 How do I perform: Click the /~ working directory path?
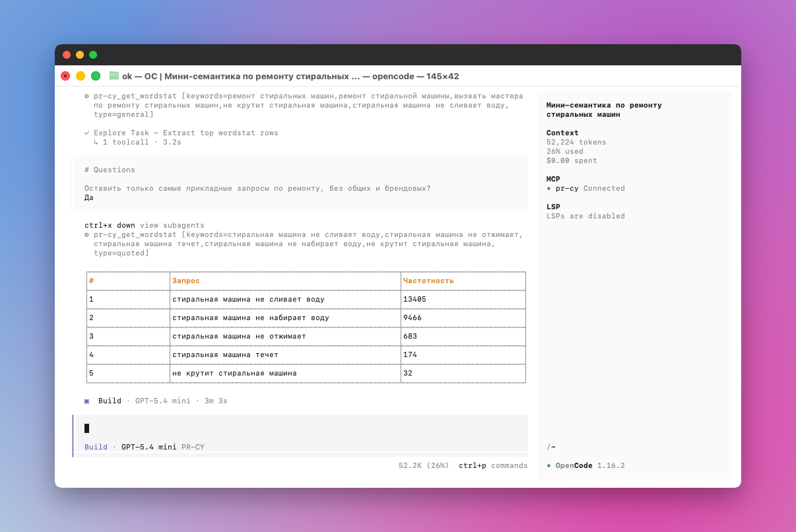pyautogui.click(x=551, y=447)
